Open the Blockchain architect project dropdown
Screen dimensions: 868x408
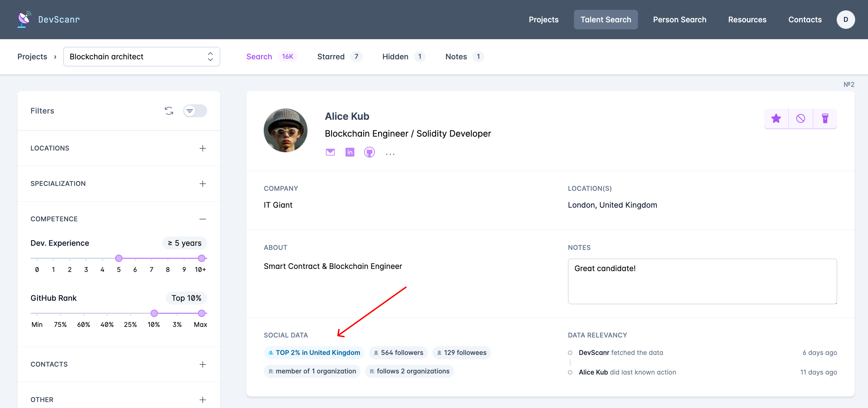(x=142, y=57)
